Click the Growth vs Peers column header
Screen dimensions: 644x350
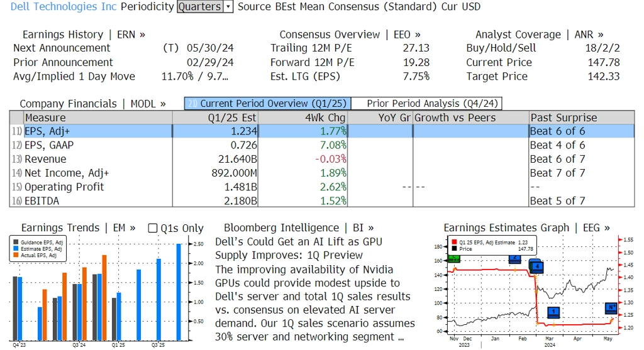pos(470,118)
